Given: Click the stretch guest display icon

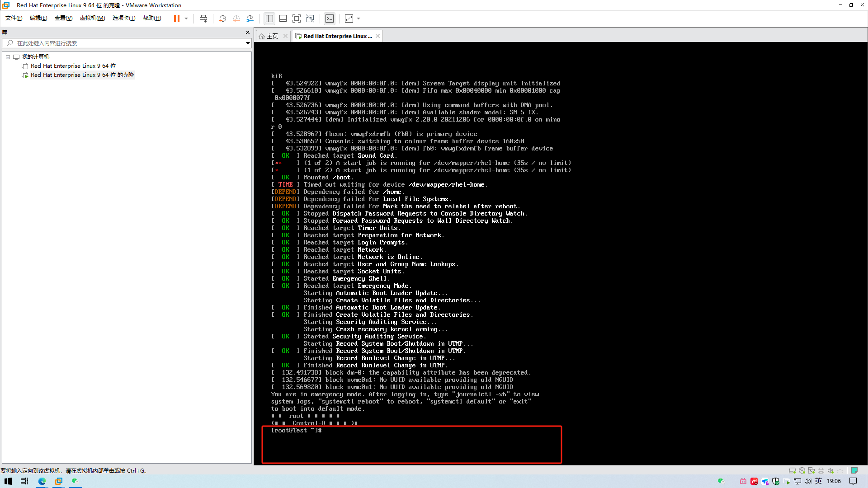Looking at the screenshot, I should [x=349, y=19].
